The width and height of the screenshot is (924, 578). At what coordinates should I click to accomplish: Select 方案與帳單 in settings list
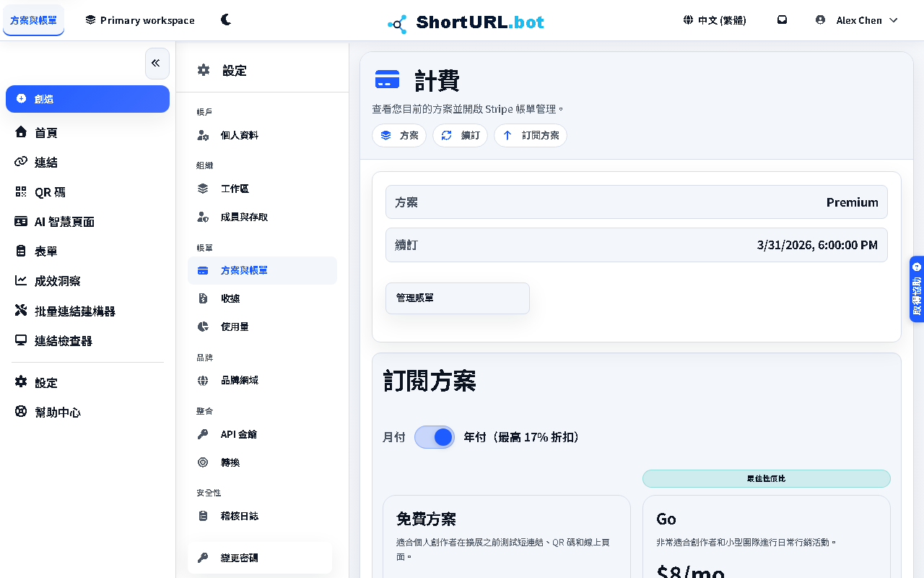click(262, 270)
